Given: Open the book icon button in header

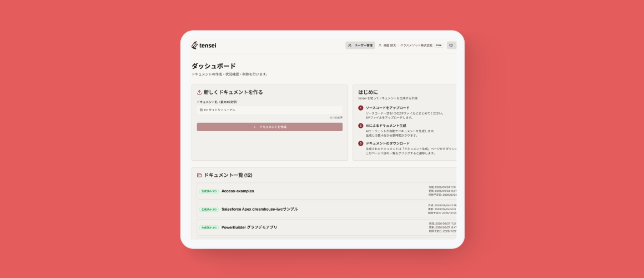Looking at the screenshot, I should [451, 45].
